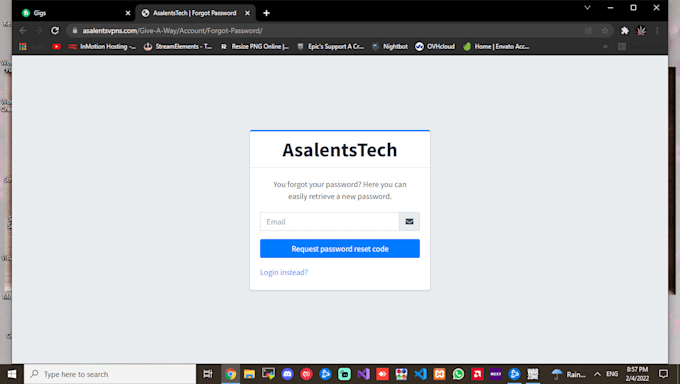This screenshot has height=384, width=680.
Task: Open the Nightbot bookmark
Action: 390,46
